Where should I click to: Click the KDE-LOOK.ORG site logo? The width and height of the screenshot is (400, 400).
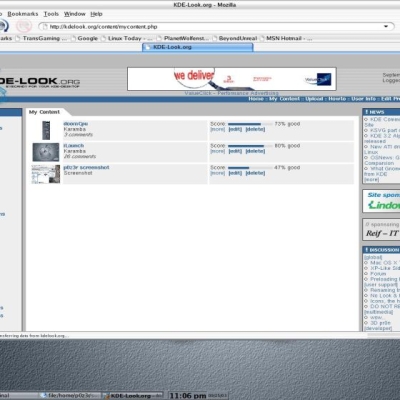tap(39, 82)
